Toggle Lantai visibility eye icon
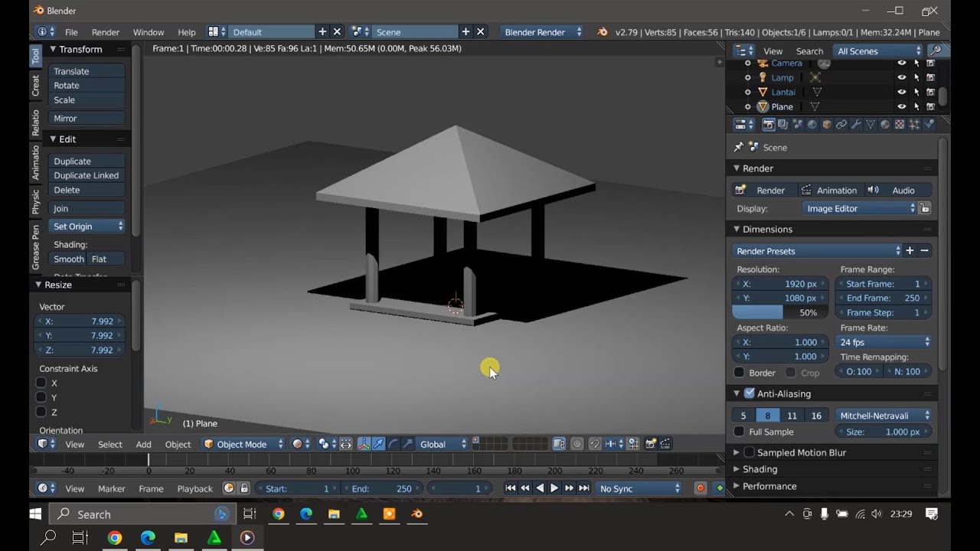 [901, 92]
